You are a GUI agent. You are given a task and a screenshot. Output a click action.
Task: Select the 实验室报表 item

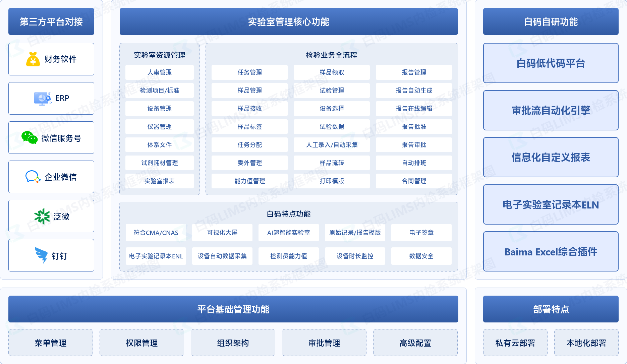tap(160, 181)
